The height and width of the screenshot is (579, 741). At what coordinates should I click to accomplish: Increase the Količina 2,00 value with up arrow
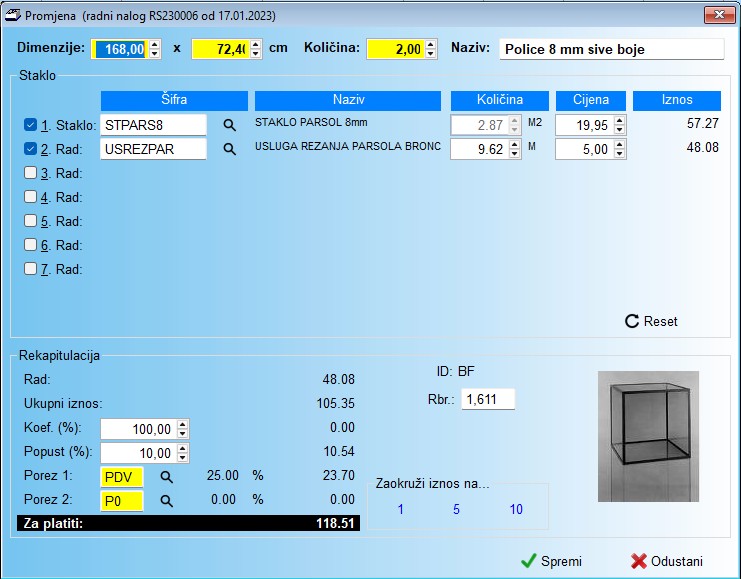point(431,44)
